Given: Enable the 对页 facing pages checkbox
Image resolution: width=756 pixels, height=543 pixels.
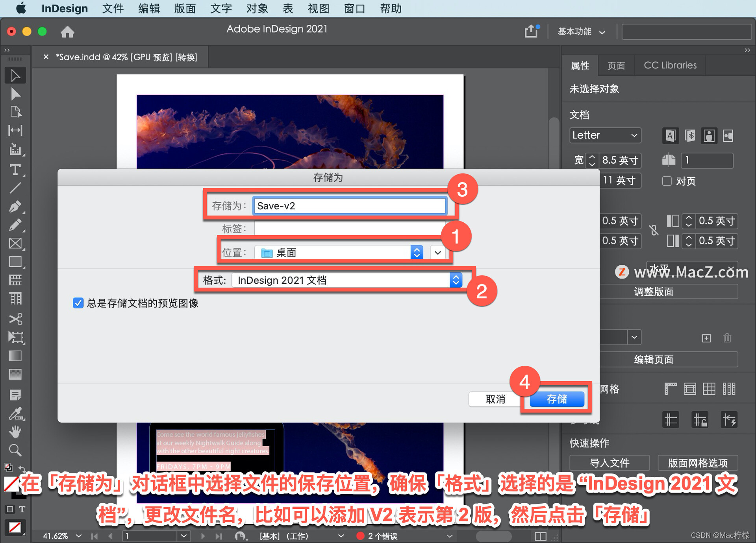Looking at the screenshot, I should pos(667,181).
